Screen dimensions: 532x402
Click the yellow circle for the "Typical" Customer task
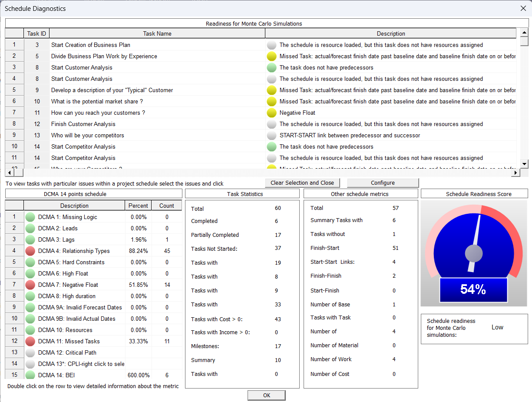(271, 90)
